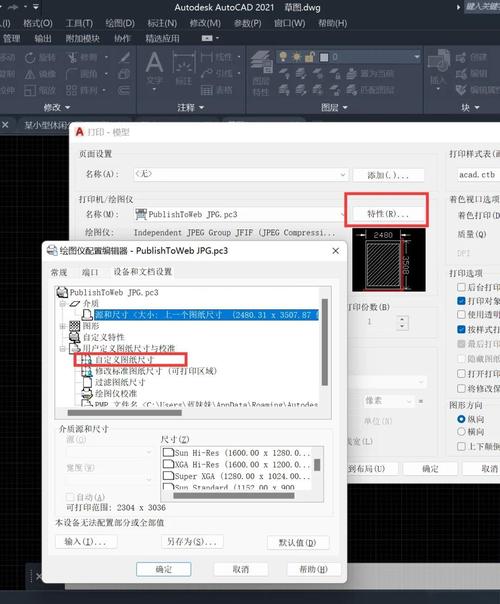Viewport: 500px width, 604px height.
Task: Select 纵向 orientation radio button
Action: pos(461,419)
